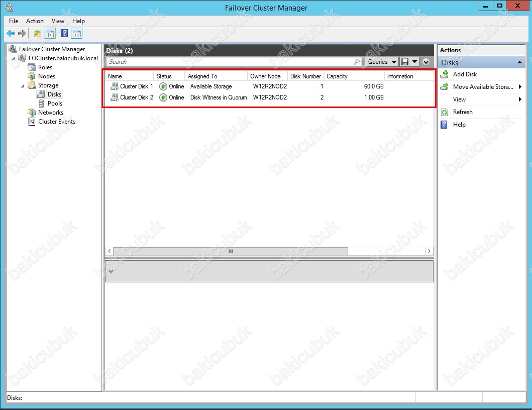Click the Storage folder icon
Image resolution: width=532 pixels, height=410 pixels.
(32, 85)
